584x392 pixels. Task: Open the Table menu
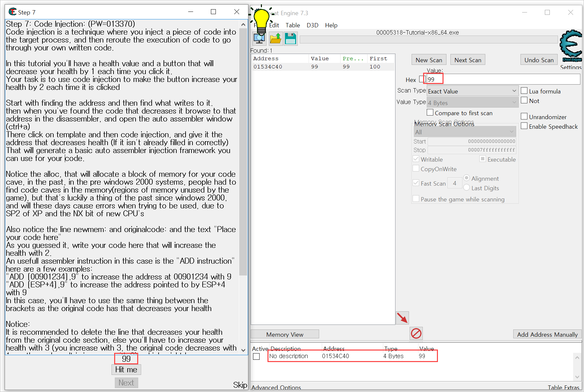tap(293, 25)
